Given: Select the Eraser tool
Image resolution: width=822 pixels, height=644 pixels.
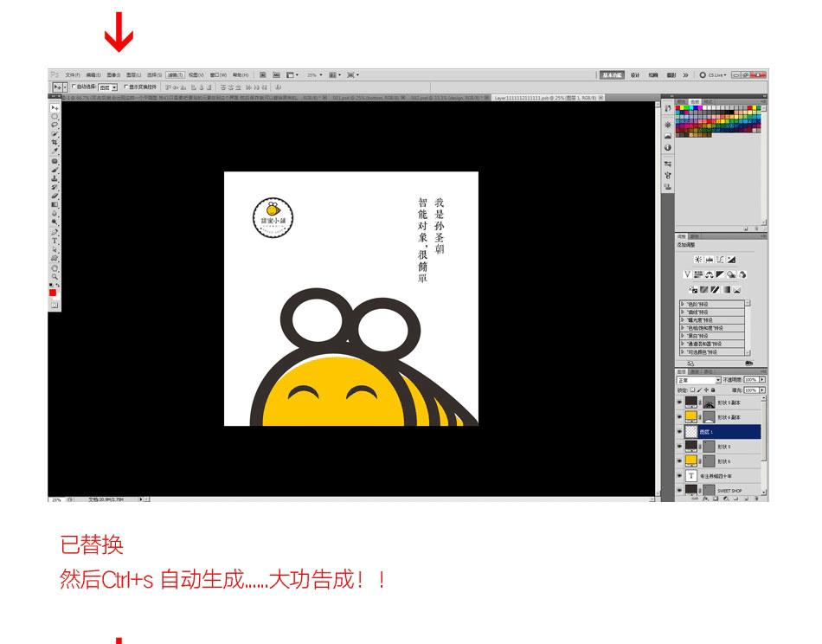Looking at the screenshot, I should click(x=55, y=196).
